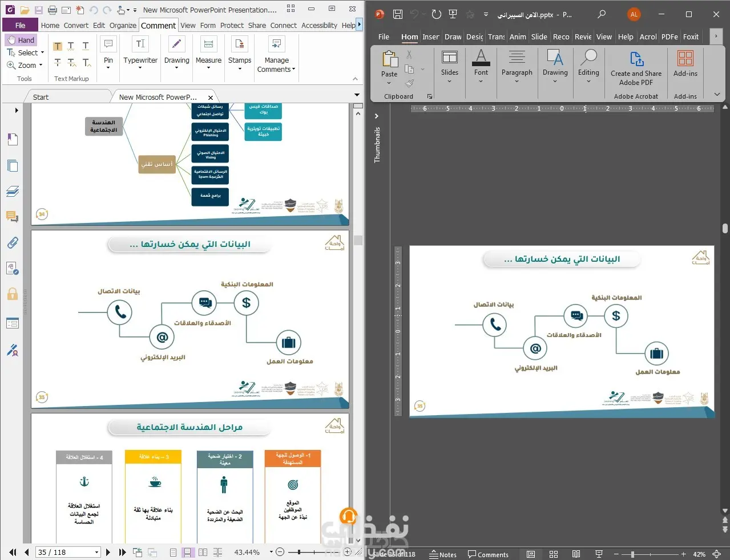Toggle single page view in Foxit status bar
This screenshot has height=560, width=730.
coord(173,552)
